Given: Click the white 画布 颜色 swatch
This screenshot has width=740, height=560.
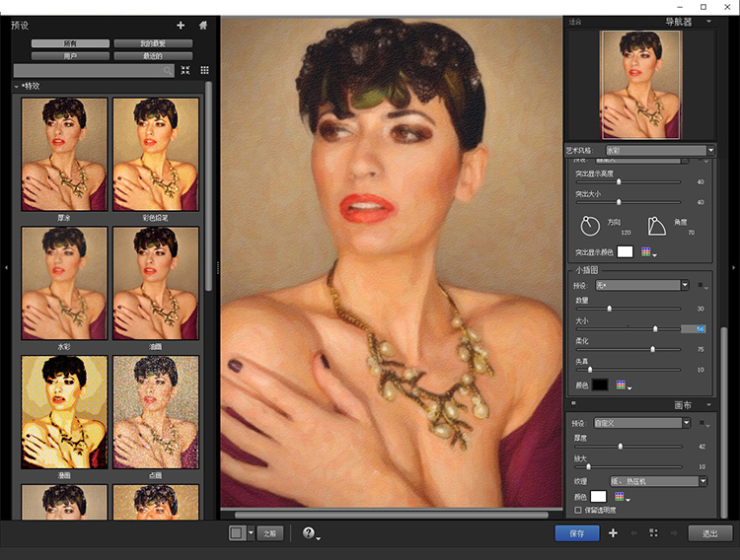Looking at the screenshot, I should point(598,496).
